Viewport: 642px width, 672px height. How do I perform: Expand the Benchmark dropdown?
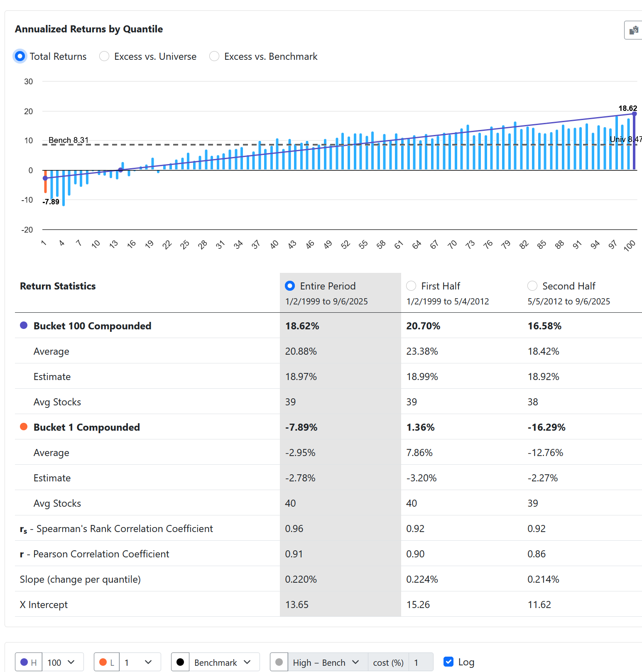point(223,662)
